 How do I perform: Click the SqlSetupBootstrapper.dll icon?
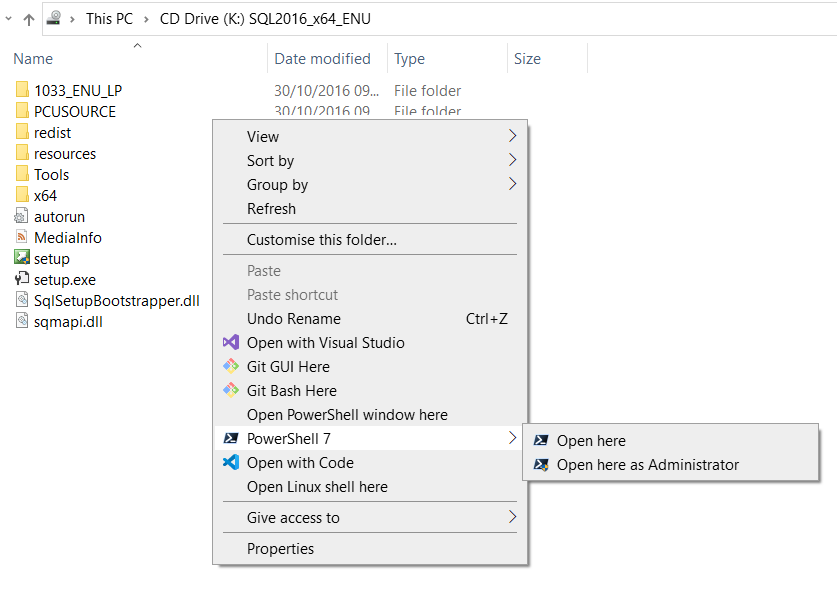point(23,300)
